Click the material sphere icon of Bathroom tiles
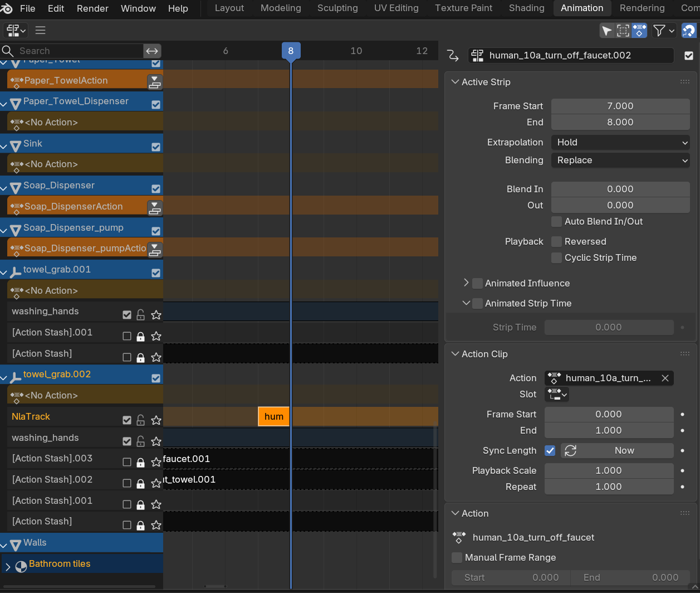 21,567
